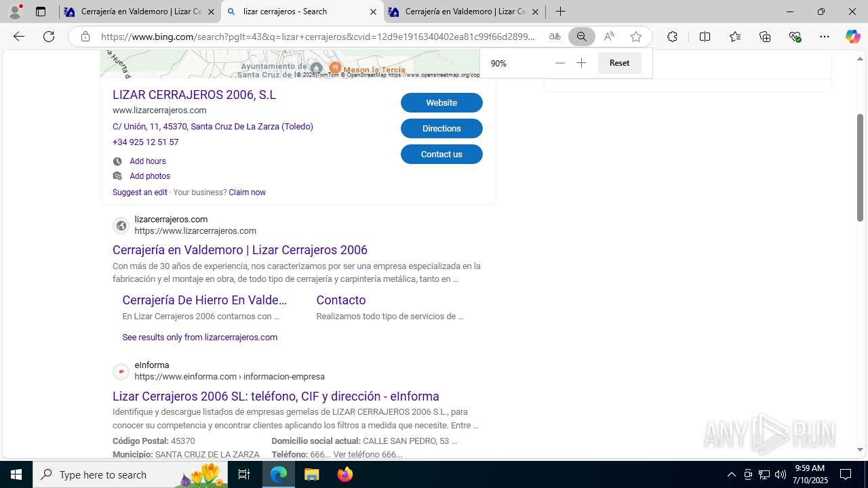This screenshot has height=488, width=868.
Task: Refresh the current page
Action: (x=49, y=37)
